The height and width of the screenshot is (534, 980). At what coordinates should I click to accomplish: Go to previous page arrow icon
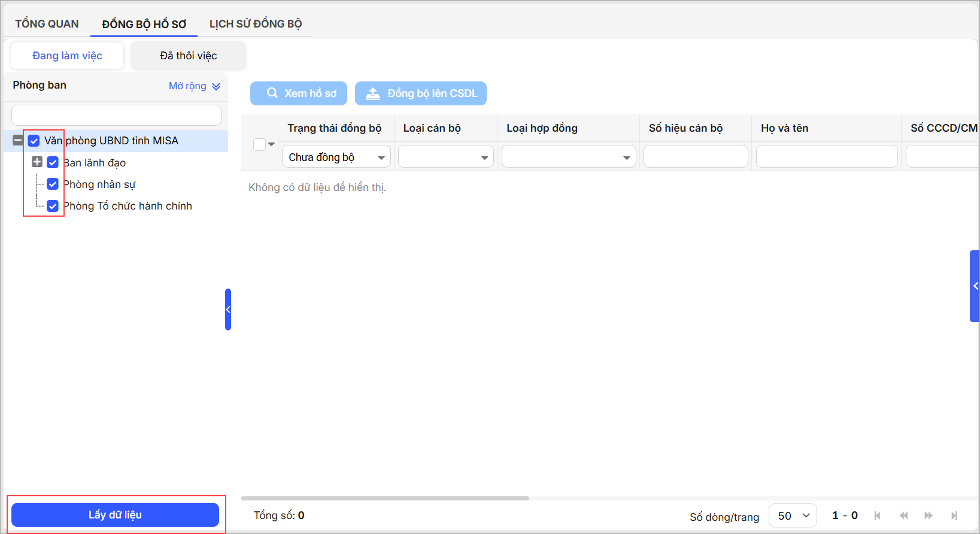tap(903, 515)
